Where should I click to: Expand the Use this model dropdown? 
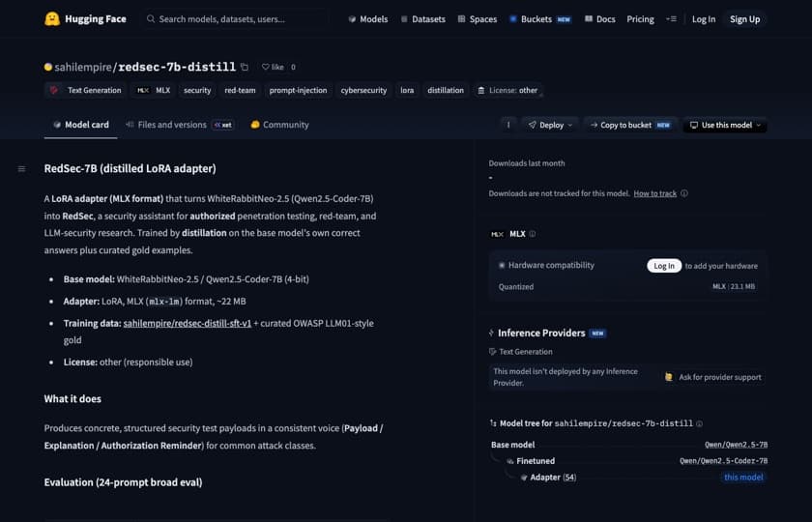point(725,125)
